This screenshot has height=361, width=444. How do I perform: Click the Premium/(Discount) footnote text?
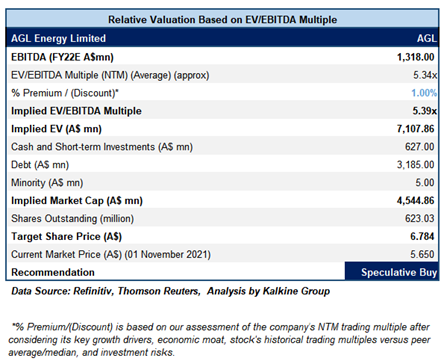pyautogui.click(x=219, y=340)
